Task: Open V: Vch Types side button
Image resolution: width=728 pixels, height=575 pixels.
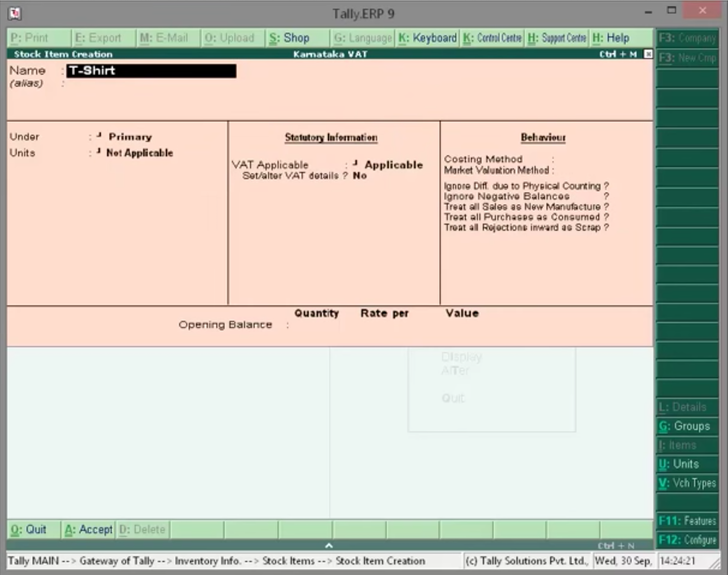Action: 687,483
